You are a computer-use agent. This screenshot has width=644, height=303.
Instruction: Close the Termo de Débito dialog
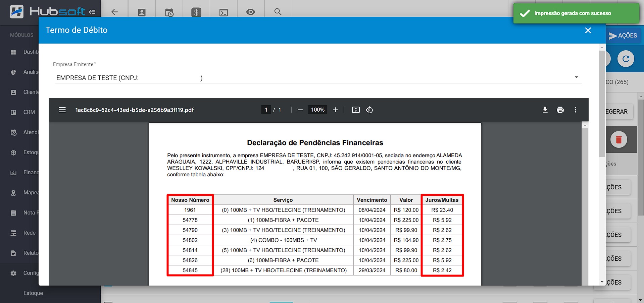point(588,31)
